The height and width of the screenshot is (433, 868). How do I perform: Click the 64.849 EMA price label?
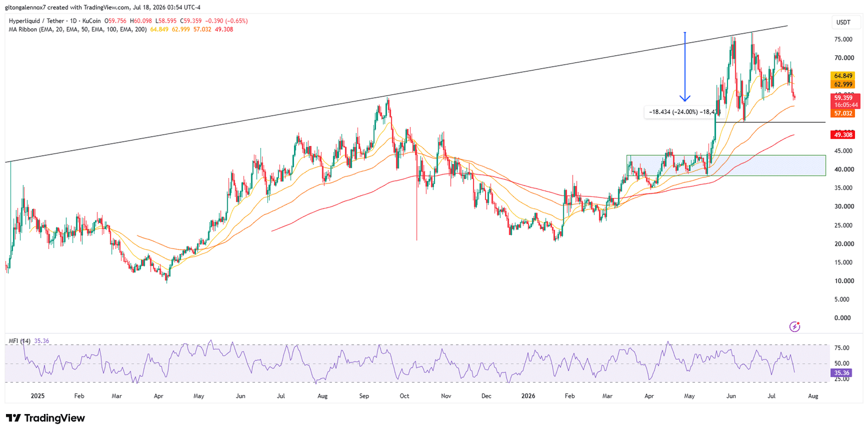[843, 76]
